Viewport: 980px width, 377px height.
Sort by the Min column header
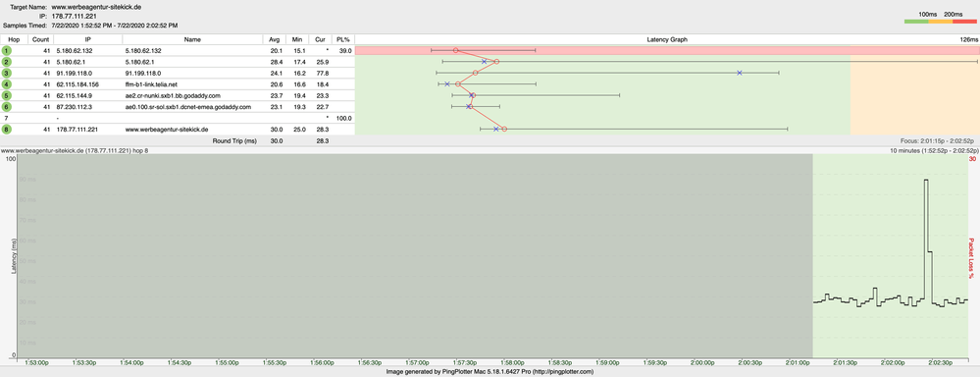click(x=297, y=38)
